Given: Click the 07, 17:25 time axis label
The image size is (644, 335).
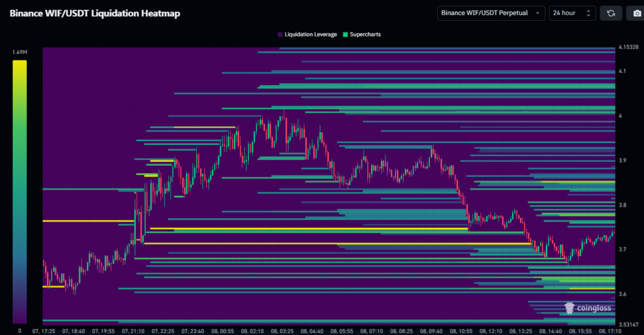Looking at the screenshot, I should (x=43, y=331).
